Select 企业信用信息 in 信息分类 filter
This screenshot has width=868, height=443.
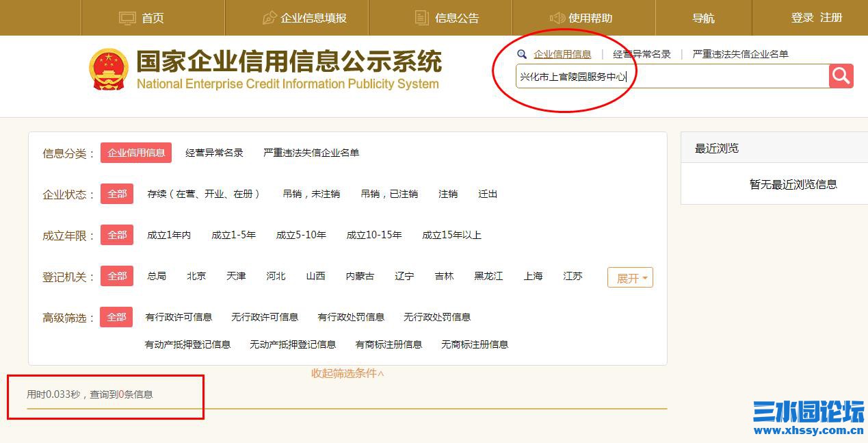coord(136,153)
